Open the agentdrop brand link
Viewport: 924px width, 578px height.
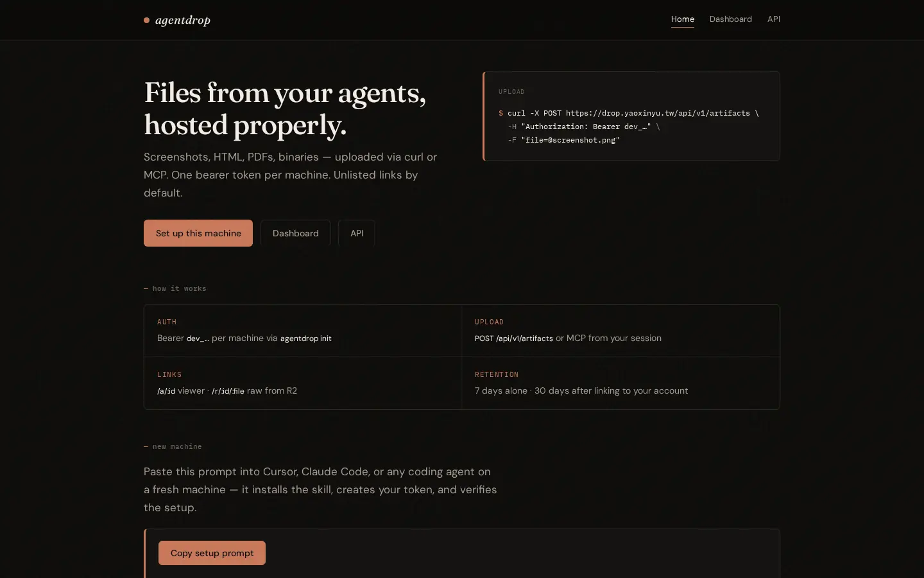[177, 20]
